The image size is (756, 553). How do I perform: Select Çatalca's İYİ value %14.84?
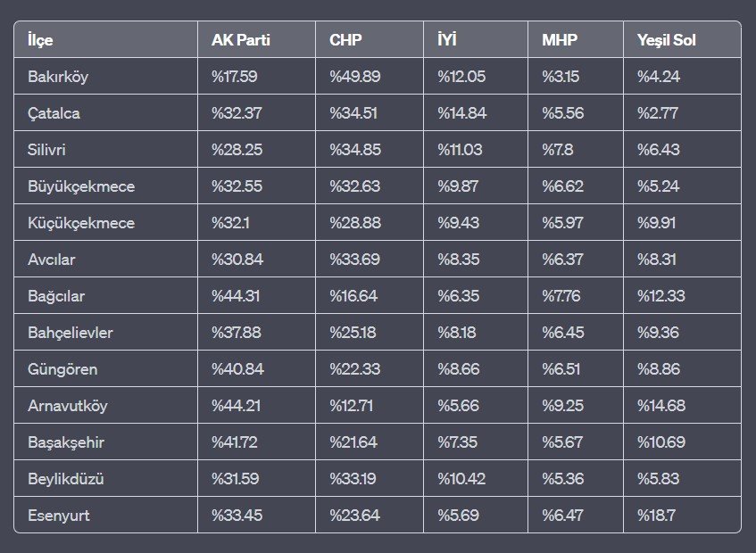click(x=461, y=113)
